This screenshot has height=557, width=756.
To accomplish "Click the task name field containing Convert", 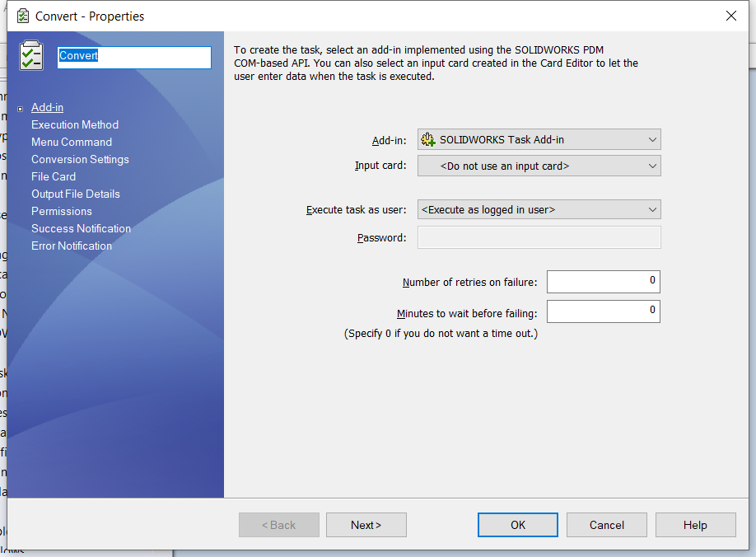I will [134, 58].
